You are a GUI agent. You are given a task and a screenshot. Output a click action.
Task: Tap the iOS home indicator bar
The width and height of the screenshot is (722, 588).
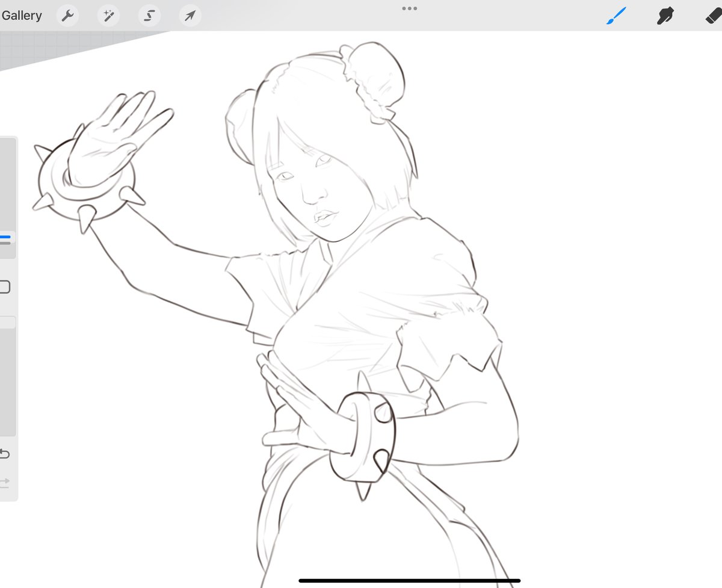pyautogui.click(x=409, y=580)
